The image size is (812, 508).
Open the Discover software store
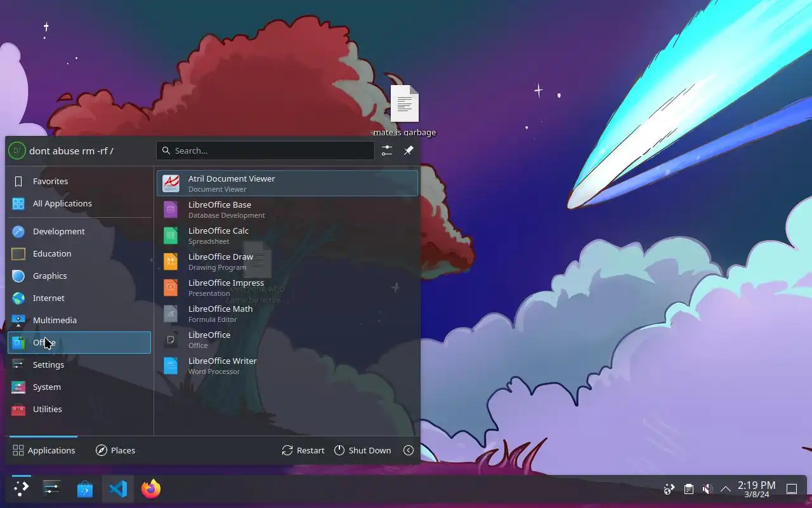click(x=85, y=489)
